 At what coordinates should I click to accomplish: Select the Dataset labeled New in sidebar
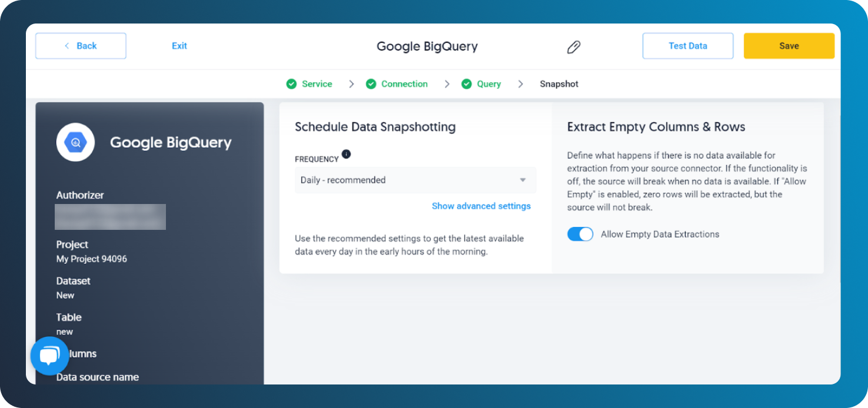click(x=65, y=295)
